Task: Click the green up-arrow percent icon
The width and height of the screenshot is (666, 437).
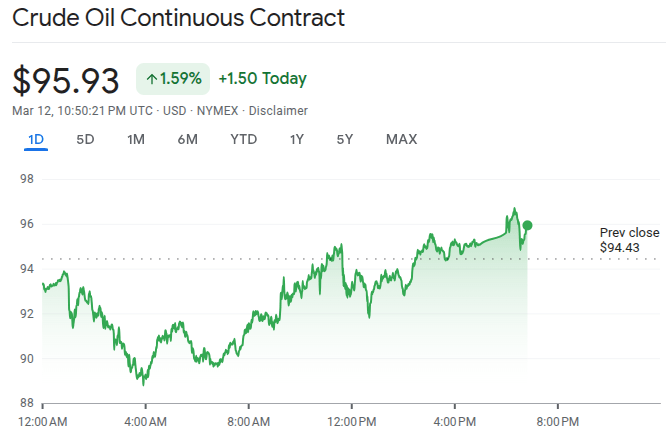Action: 152,79
